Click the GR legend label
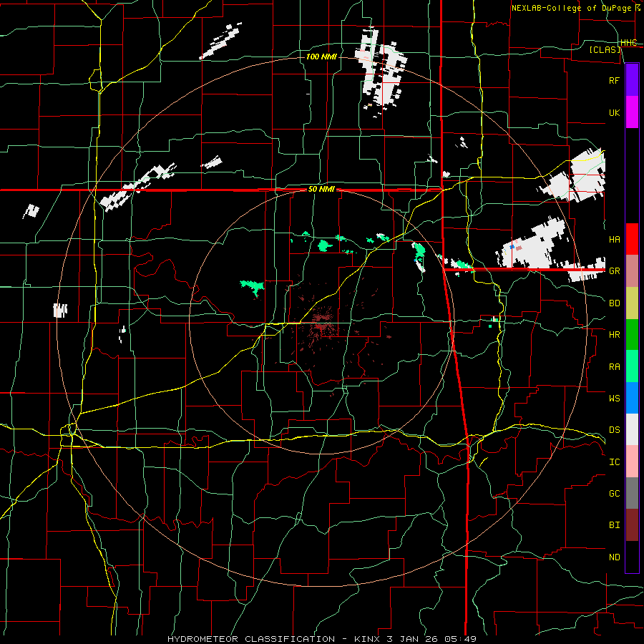This screenshot has height=644, width=644. [614, 271]
